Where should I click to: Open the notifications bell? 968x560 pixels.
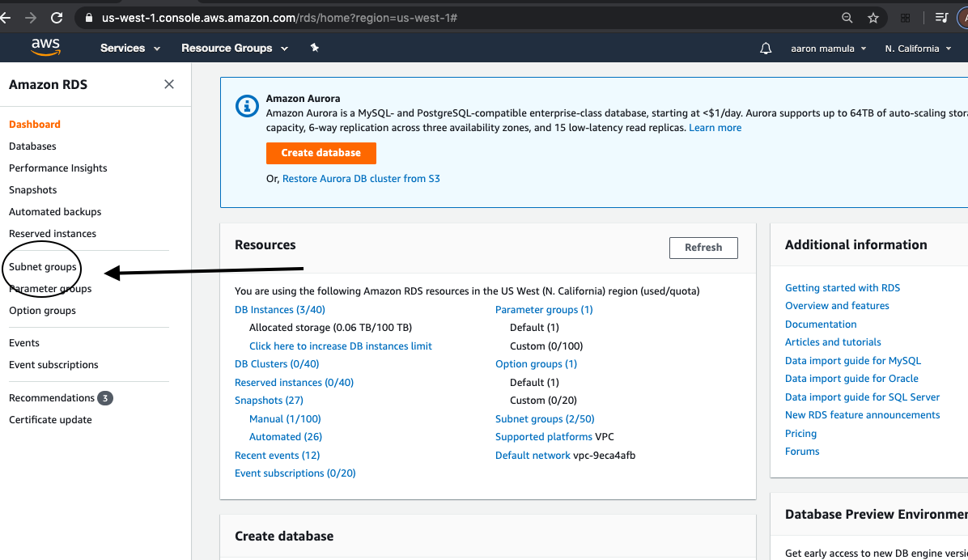click(x=766, y=49)
